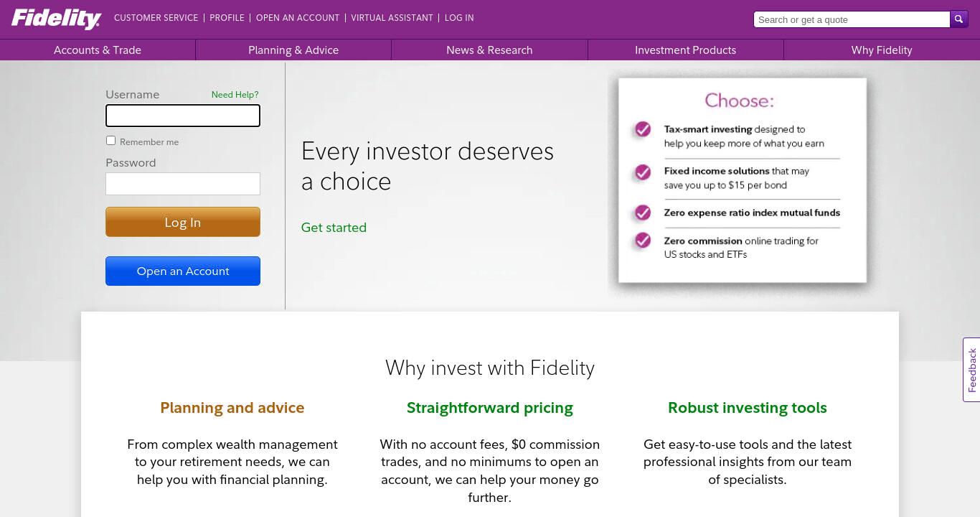This screenshot has height=517, width=980.
Task: Open the Need Help? link
Action: tap(235, 95)
